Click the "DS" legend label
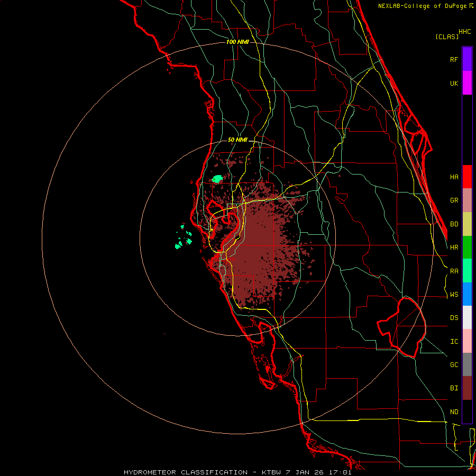The image size is (476, 476). pyautogui.click(x=454, y=318)
